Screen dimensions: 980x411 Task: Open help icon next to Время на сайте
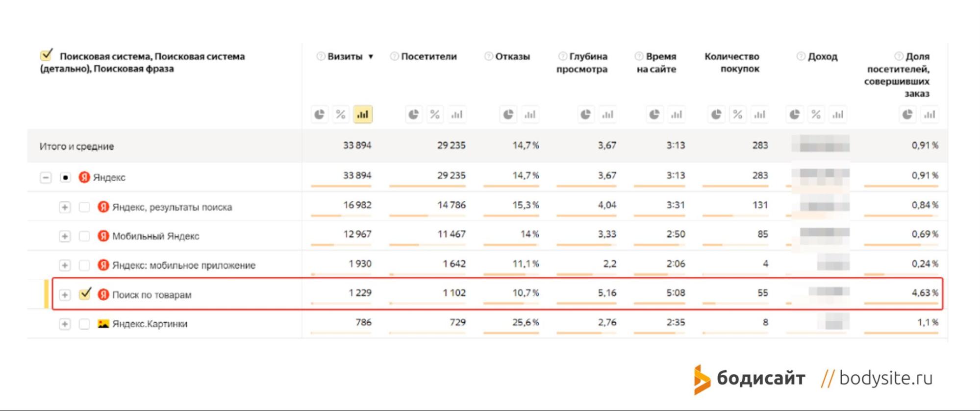pos(639,56)
